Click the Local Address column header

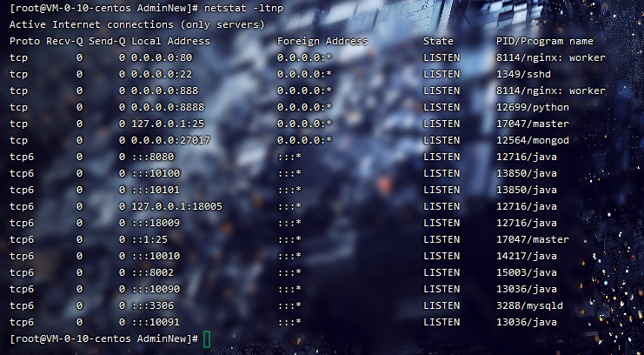pyautogui.click(x=170, y=41)
